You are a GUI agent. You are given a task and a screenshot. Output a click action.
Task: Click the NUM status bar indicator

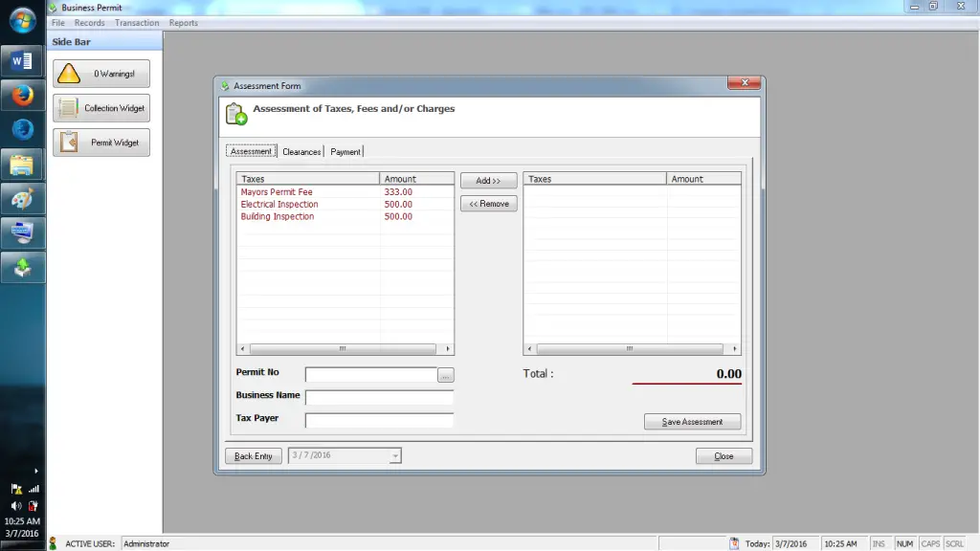click(x=904, y=543)
